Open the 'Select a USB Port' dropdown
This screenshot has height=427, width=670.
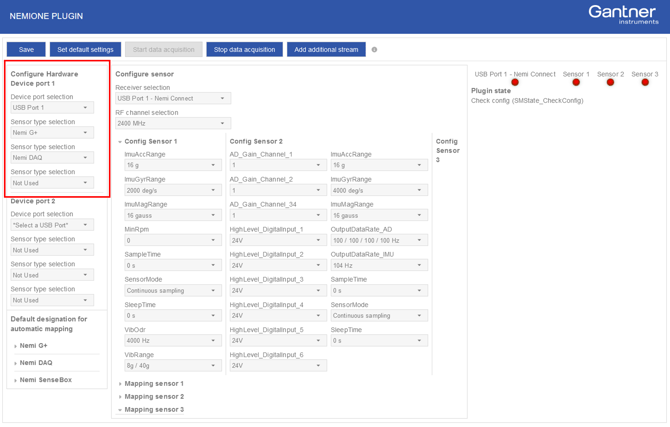coord(52,225)
